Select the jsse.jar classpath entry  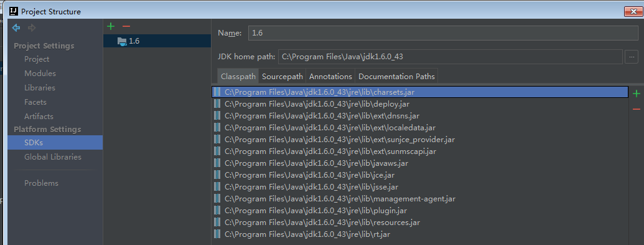(420, 187)
